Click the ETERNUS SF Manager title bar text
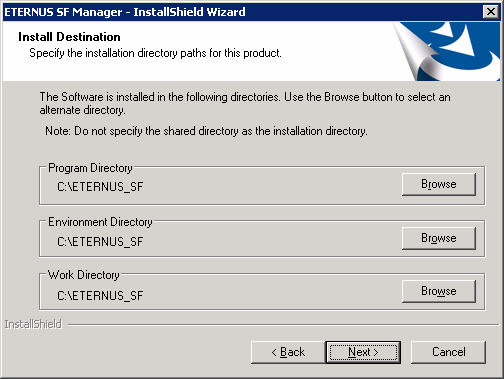The height and width of the screenshot is (379, 504). [125, 12]
